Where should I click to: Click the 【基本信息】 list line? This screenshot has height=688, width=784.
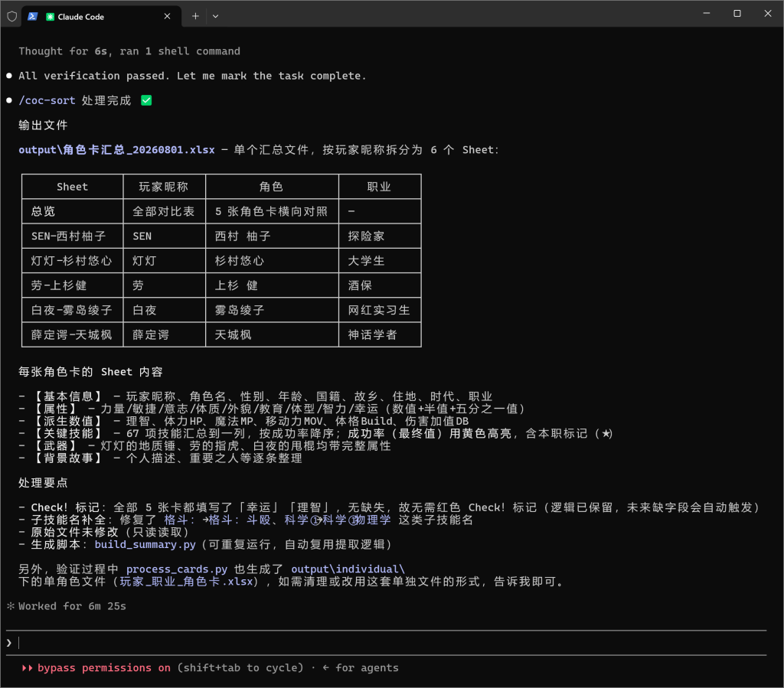pyautogui.click(x=256, y=396)
